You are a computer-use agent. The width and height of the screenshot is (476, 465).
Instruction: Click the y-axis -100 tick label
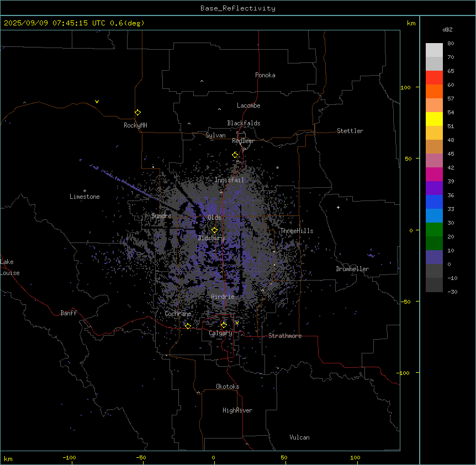point(404,373)
